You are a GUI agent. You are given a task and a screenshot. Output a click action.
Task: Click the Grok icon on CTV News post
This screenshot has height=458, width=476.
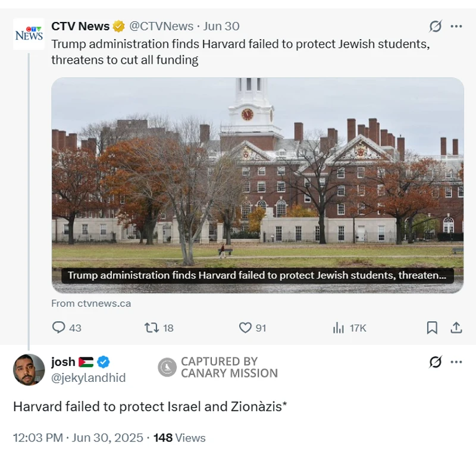tap(436, 27)
